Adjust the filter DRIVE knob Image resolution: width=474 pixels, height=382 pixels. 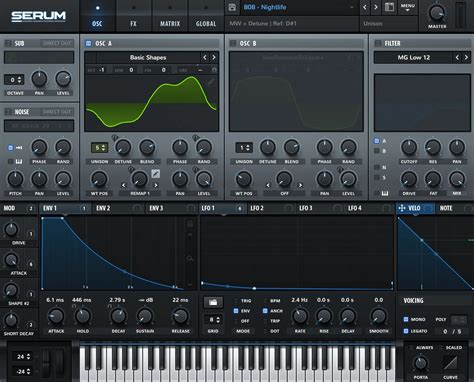(x=409, y=179)
